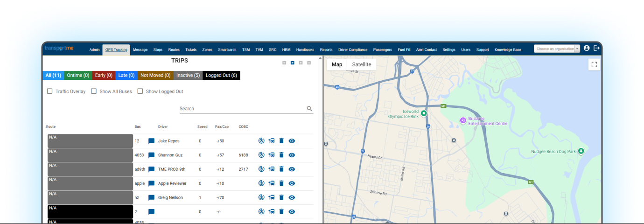The width and height of the screenshot is (644, 224).
Task: Tick the Show Logged Out checkbox
Action: (140, 91)
